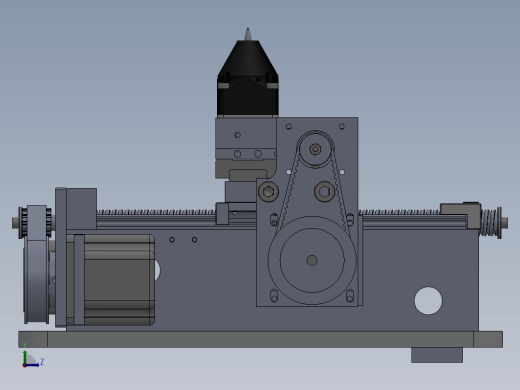
Task: Select the small upper timing pulley
Action: coord(315,149)
